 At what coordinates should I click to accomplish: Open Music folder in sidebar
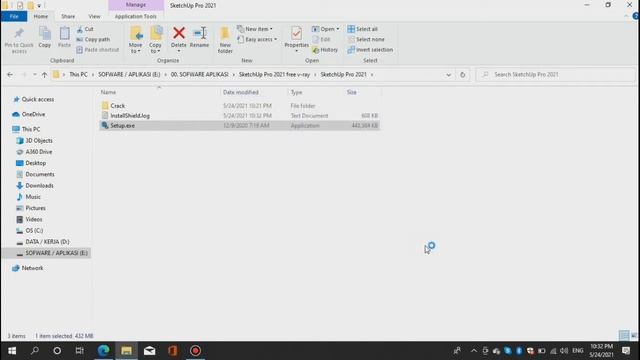(x=33, y=197)
